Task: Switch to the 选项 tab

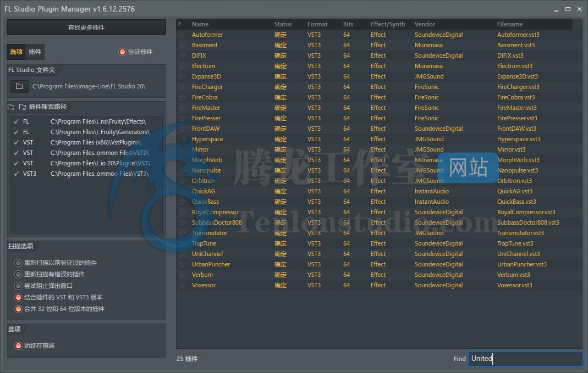Action: 16,52
